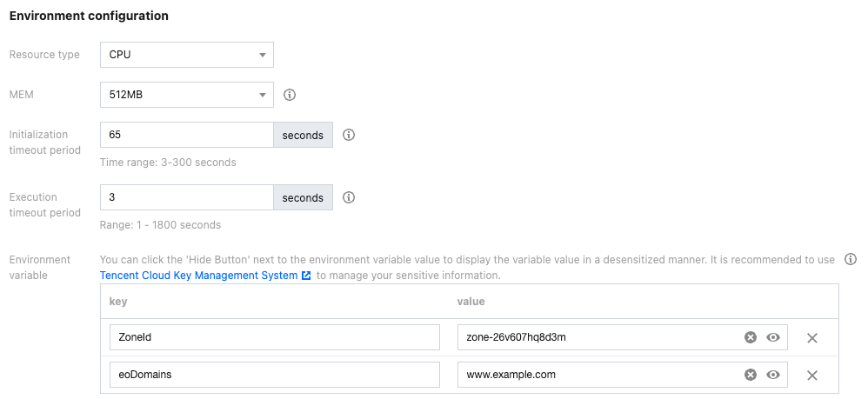The width and height of the screenshot is (868, 399).
Task: Click the initialization timeout input field
Action: coord(187,136)
